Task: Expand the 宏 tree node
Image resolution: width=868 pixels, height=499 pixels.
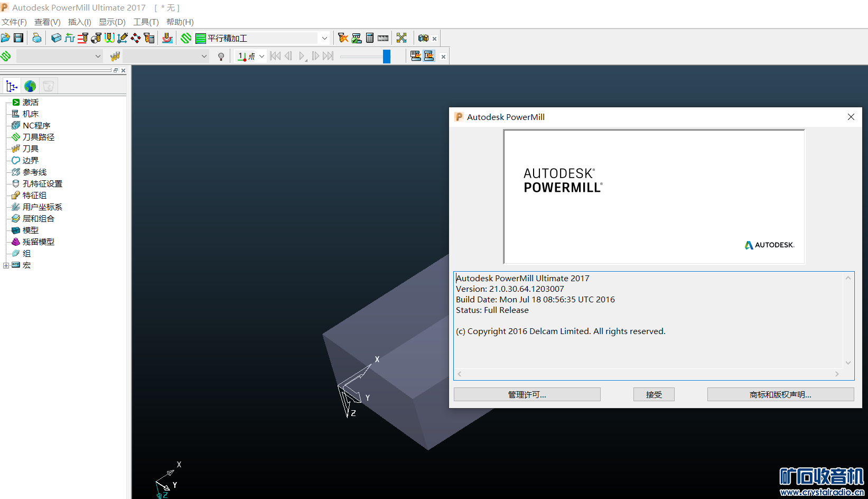Action: pyautogui.click(x=6, y=265)
